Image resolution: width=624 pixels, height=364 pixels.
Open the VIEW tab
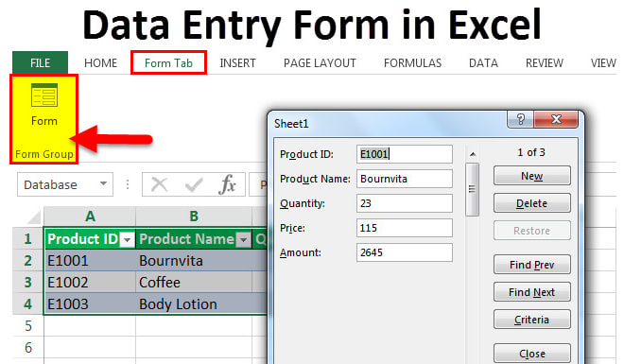tap(603, 62)
